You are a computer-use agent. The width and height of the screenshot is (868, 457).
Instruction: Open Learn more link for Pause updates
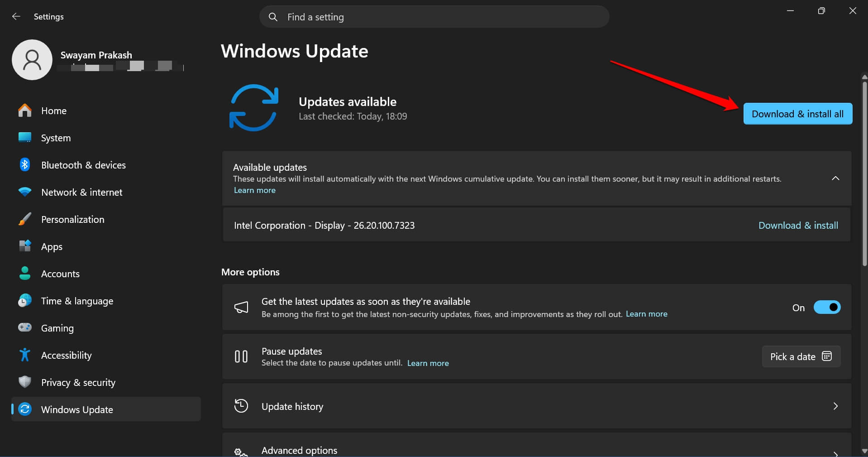pyautogui.click(x=428, y=363)
